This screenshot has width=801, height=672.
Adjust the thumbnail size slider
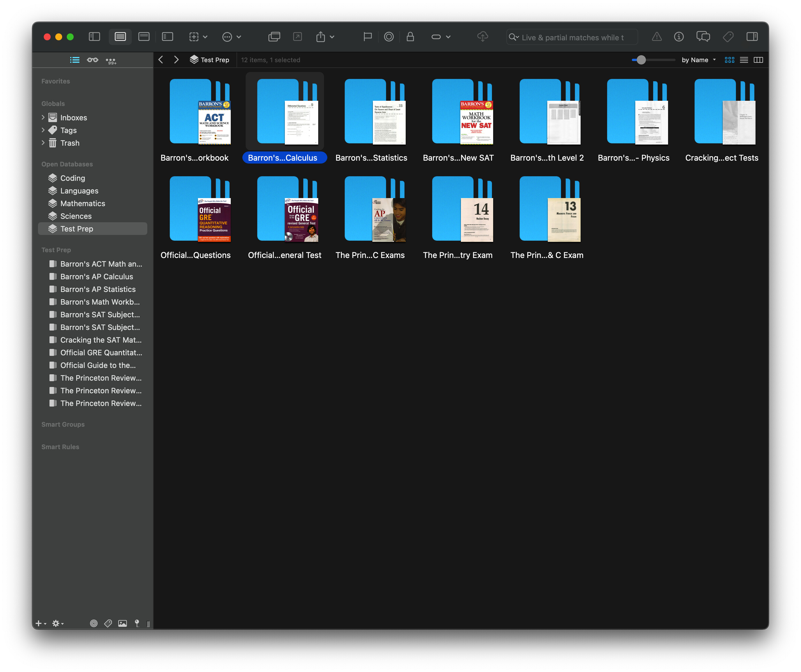coord(641,60)
